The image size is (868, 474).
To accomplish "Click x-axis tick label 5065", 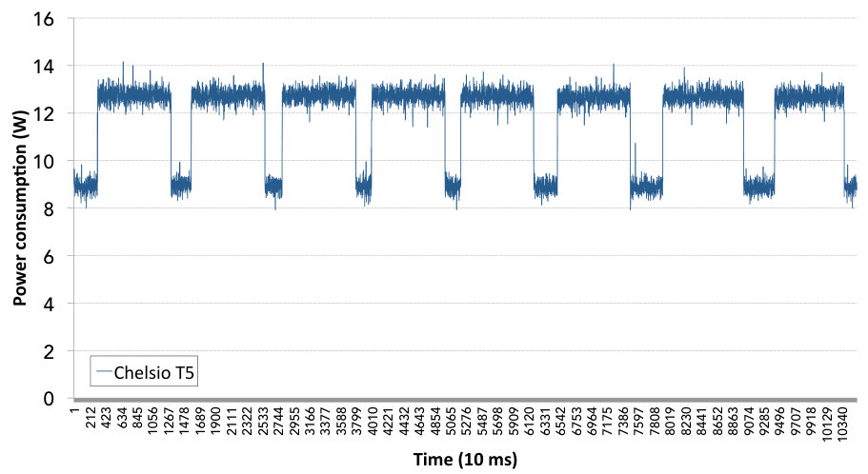I will point(452,421).
